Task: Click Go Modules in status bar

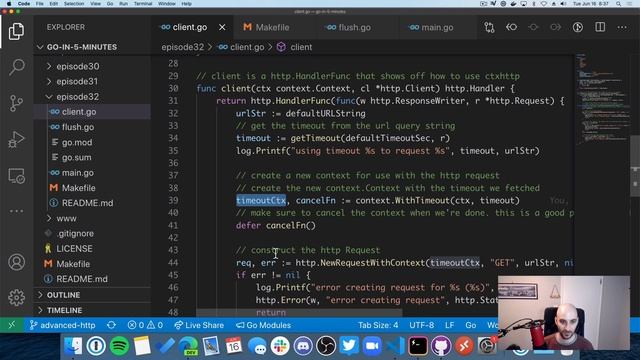Action: pos(264,325)
